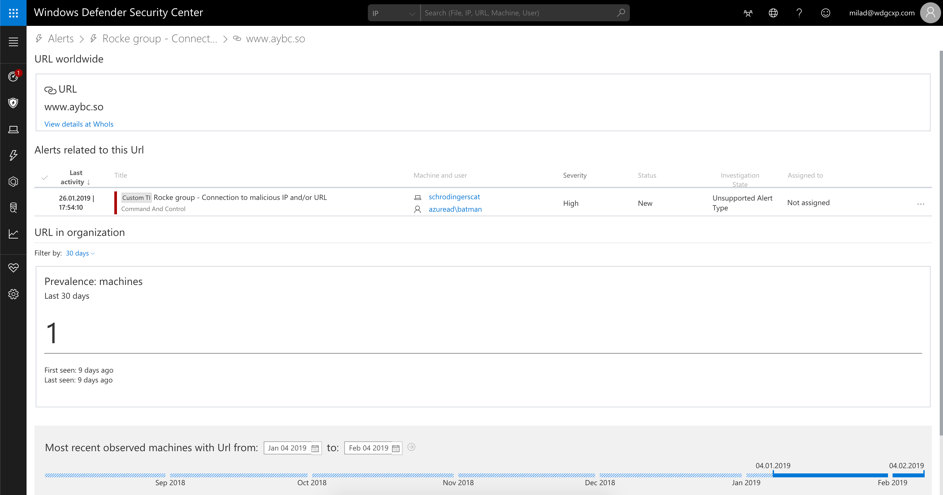Open the feedback smiley icon
943x495 pixels.
826,13
